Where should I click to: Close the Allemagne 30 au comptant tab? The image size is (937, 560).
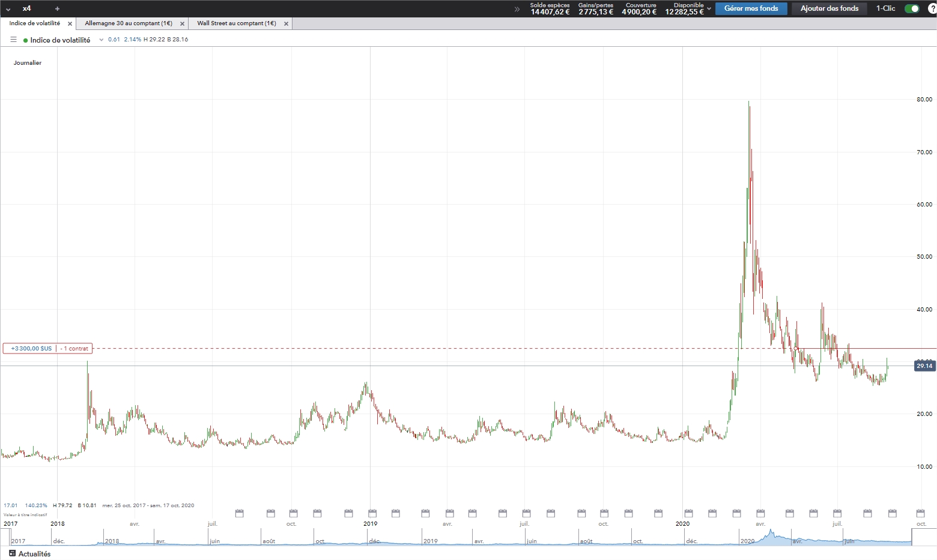[x=182, y=24]
